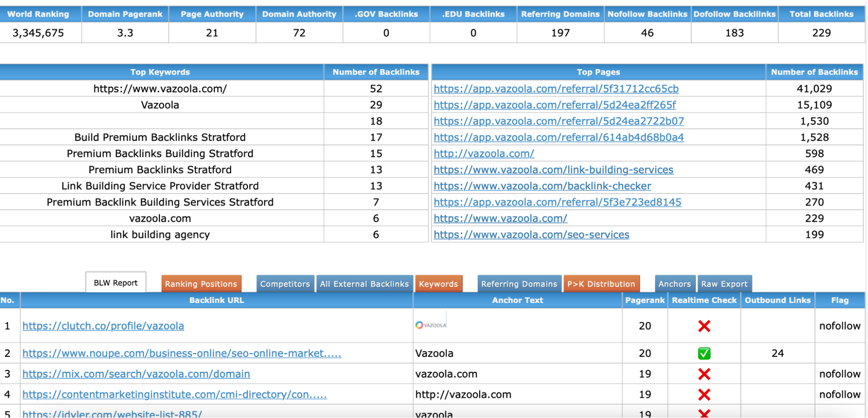This screenshot has width=868, height=418.
Task: Open the Competitors tab
Action: pyautogui.click(x=285, y=284)
